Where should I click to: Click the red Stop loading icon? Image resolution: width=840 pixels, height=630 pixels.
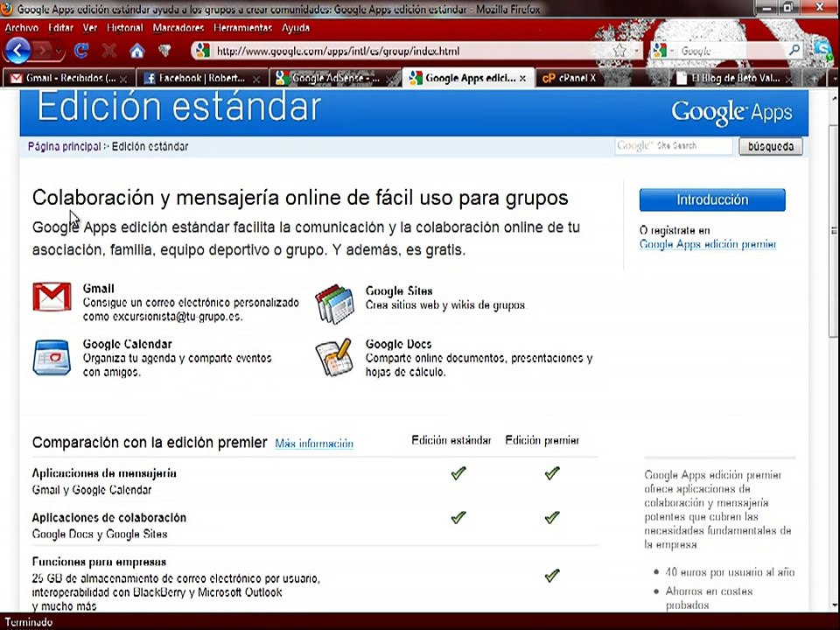point(109,51)
